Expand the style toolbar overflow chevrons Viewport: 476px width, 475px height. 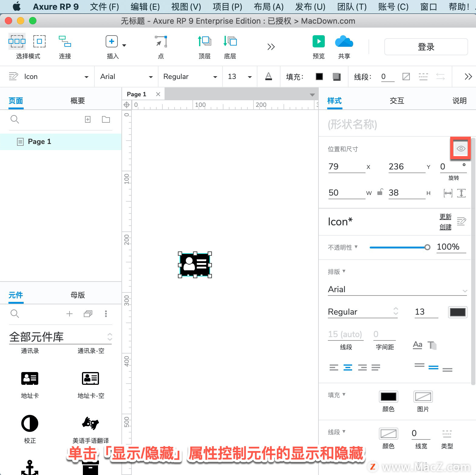[x=468, y=77]
